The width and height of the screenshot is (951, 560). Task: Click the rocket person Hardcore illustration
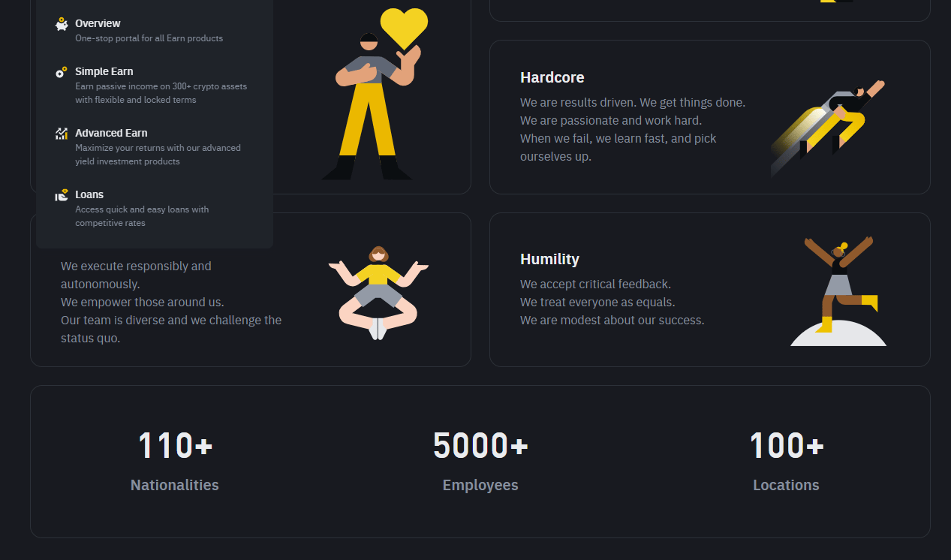coord(828,128)
